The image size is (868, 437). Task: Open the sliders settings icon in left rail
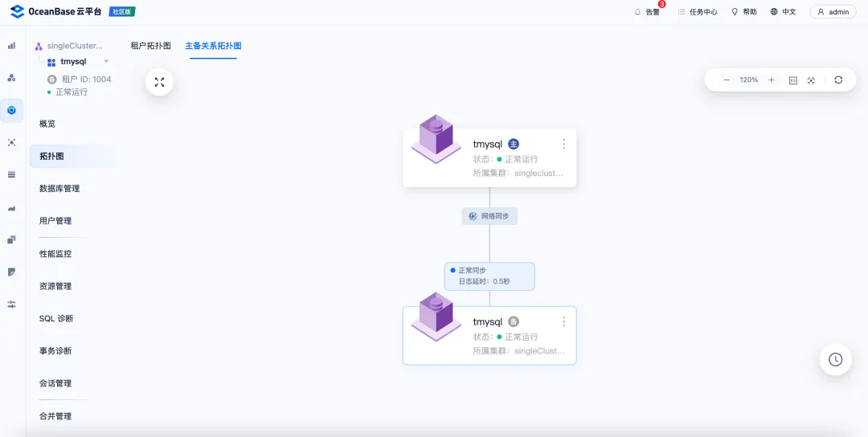[11, 304]
